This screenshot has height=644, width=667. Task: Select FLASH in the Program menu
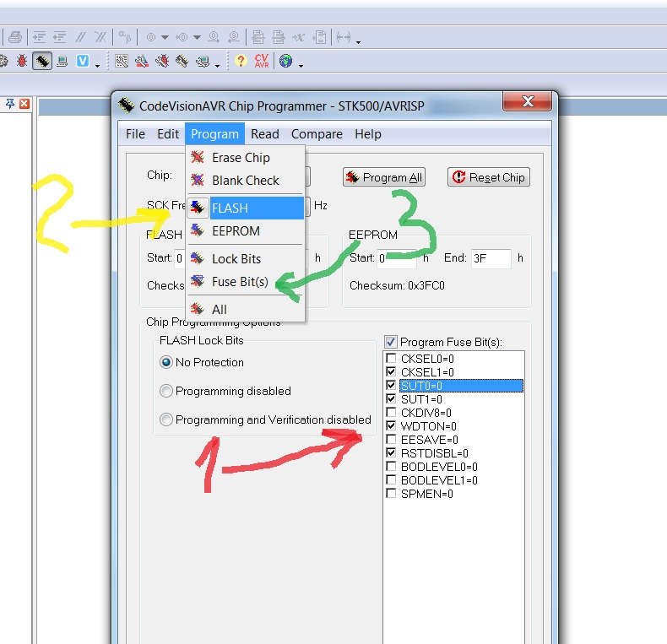click(x=246, y=208)
